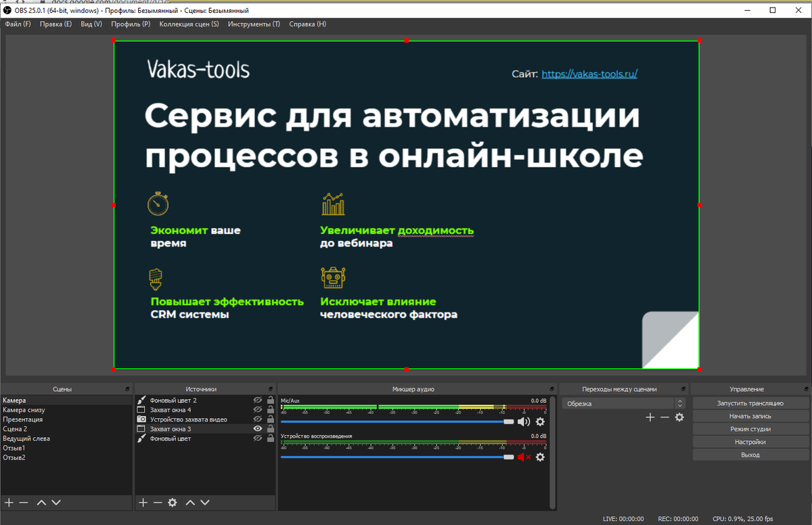The height and width of the screenshot is (525, 812).
Task: Select the Камера снизу scene
Action: [66, 410]
